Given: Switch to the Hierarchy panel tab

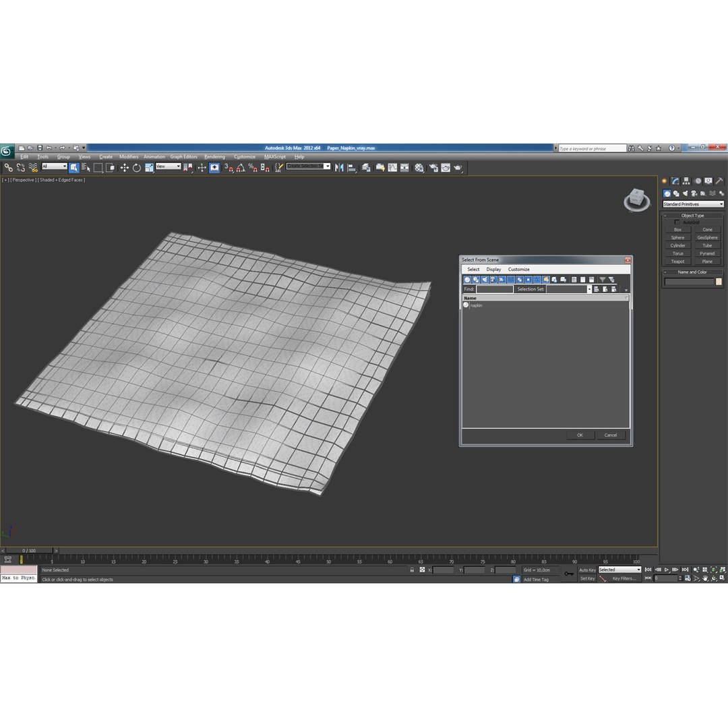Looking at the screenshot, I should pos(686,181).
